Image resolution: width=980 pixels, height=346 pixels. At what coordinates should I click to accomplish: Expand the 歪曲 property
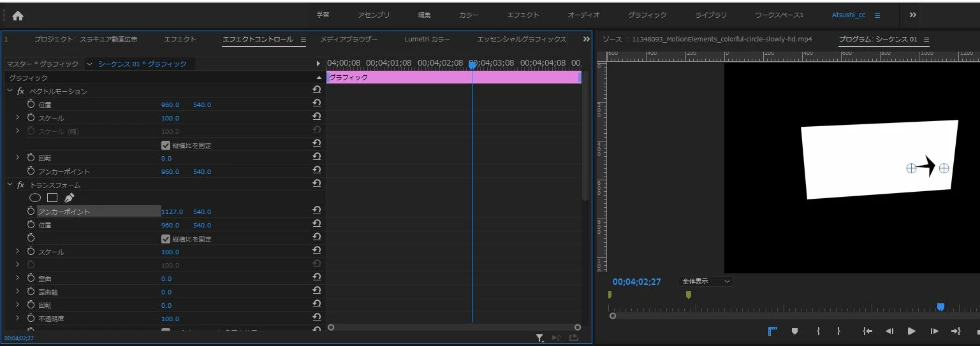coord(18,278)
